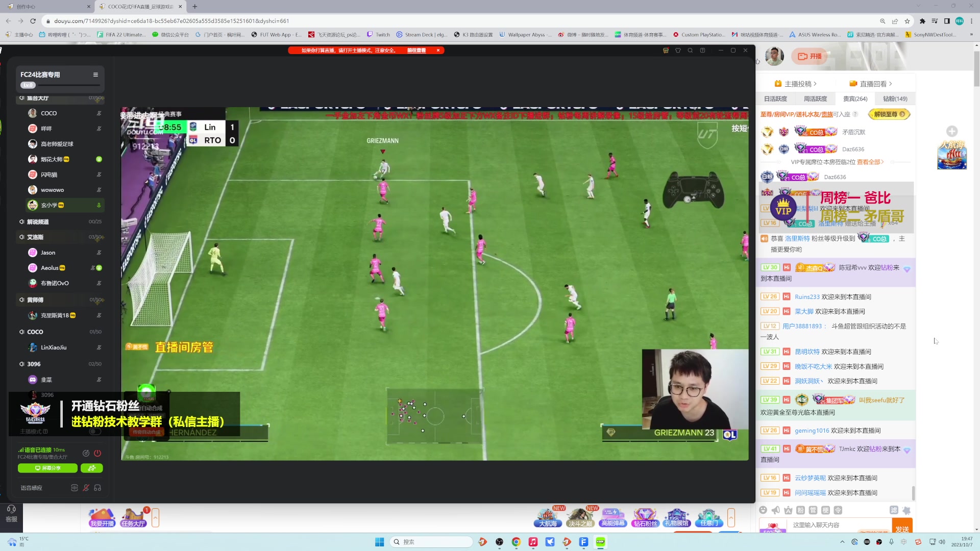
Task: Click the megaphone icon in chat toolbar
Action: (x=775, y=510)
